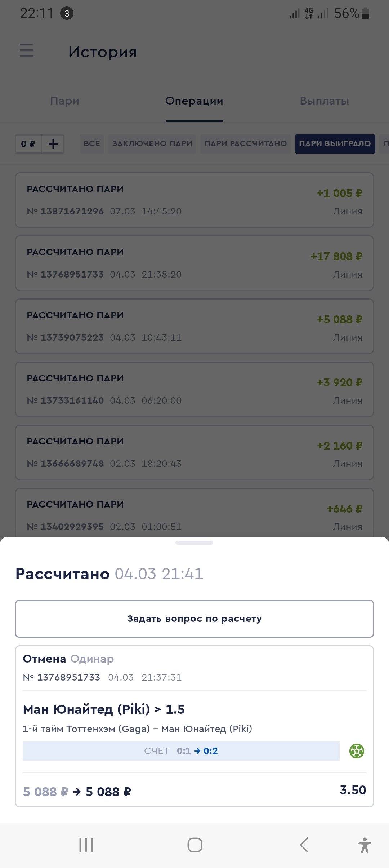This screenshot has height=868, width=389.
Task: Switch to the Пари tab
Action: (x=65, y=101)
